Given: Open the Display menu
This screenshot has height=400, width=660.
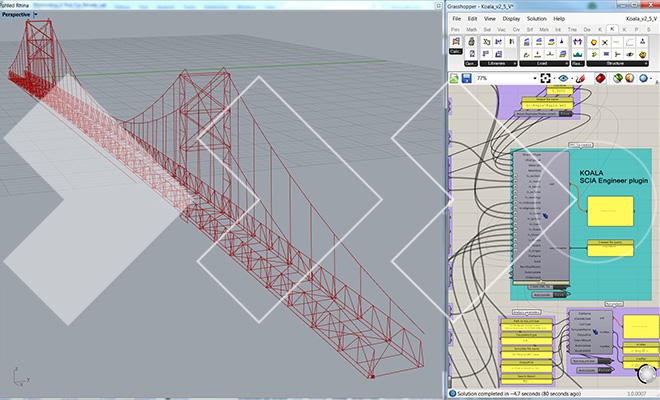Looking at the screenshot, I should [511, 19].
